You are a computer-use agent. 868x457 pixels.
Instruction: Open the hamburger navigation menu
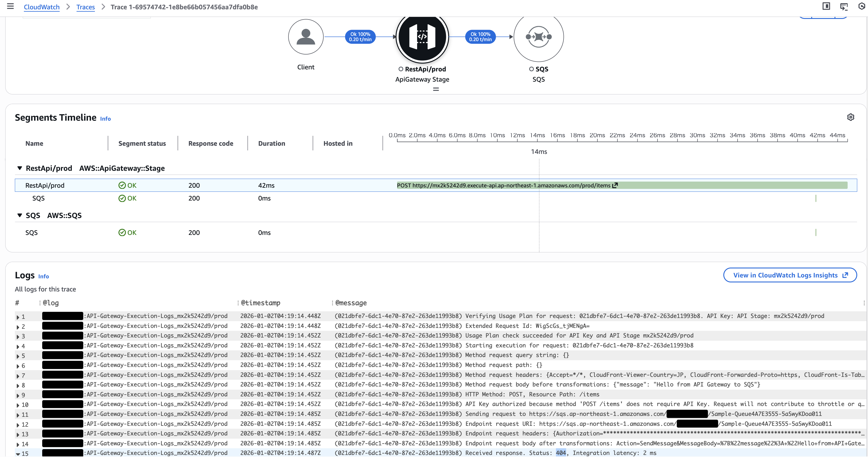(x=10, y=6)
